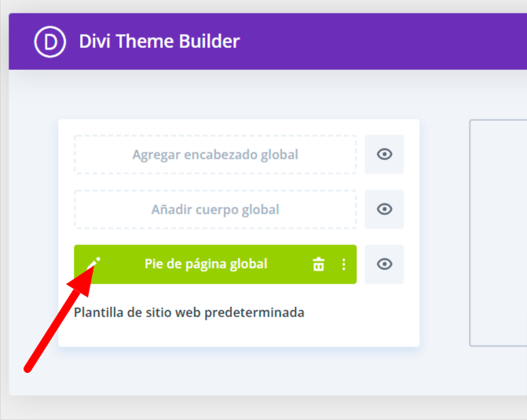Image resolution: width=527 pixels, height=420 pixels.
Task: Click Plantilla de sitio web predeterminada title
Action: coord(188,312)
